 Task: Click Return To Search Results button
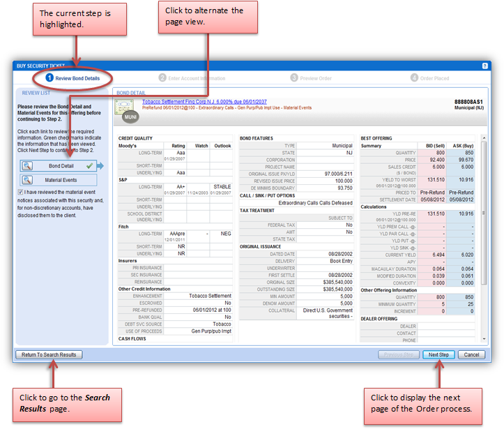click(49, 354)
